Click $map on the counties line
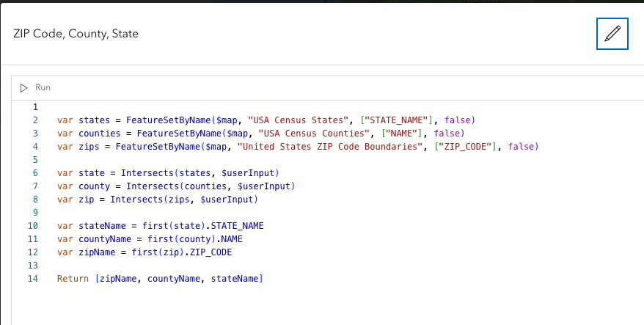644x325 pixels. [238, 134]
